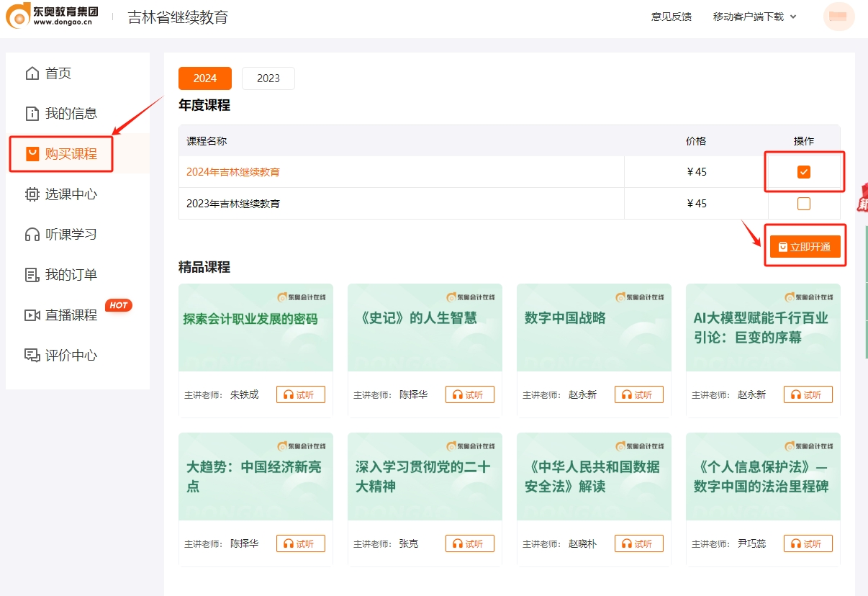Check the 2023年吉林继续教育 course checkbox

point(804,203)
